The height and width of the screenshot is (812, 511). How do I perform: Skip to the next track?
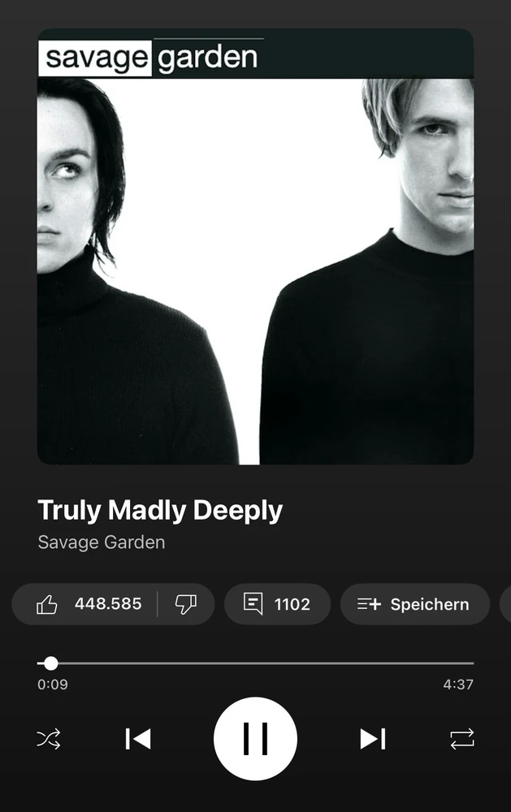(373, 739)
